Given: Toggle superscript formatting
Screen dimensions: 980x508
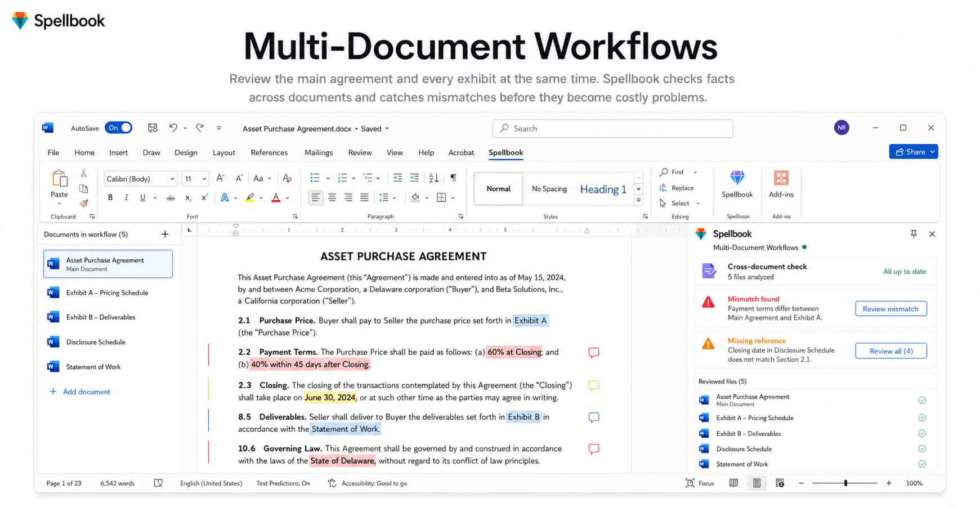Looking at the screenshot, I should 204,197.
